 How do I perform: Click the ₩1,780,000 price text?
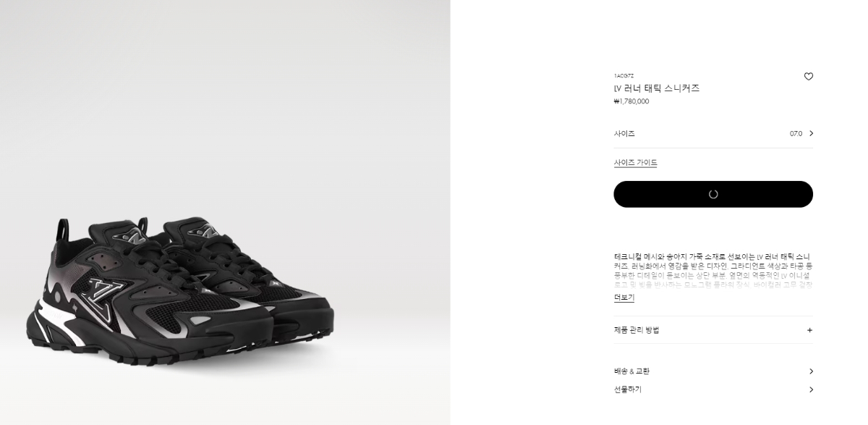tap(631, 101)
